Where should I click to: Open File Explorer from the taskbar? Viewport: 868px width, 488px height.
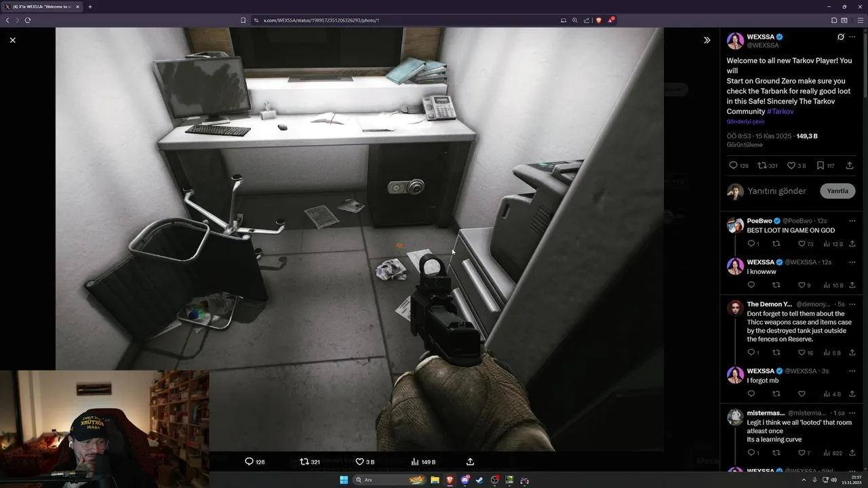click(x=435, y=481)
